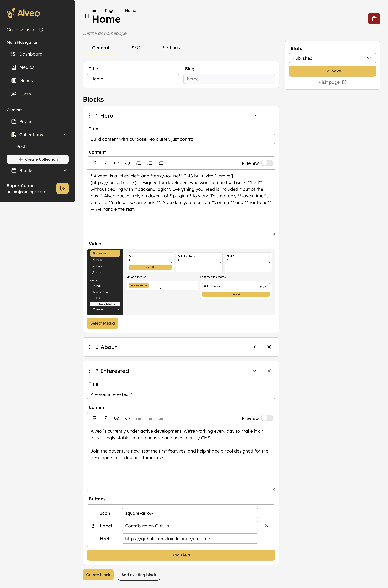Grab the drag handle of the Hero block

[90, 116]
